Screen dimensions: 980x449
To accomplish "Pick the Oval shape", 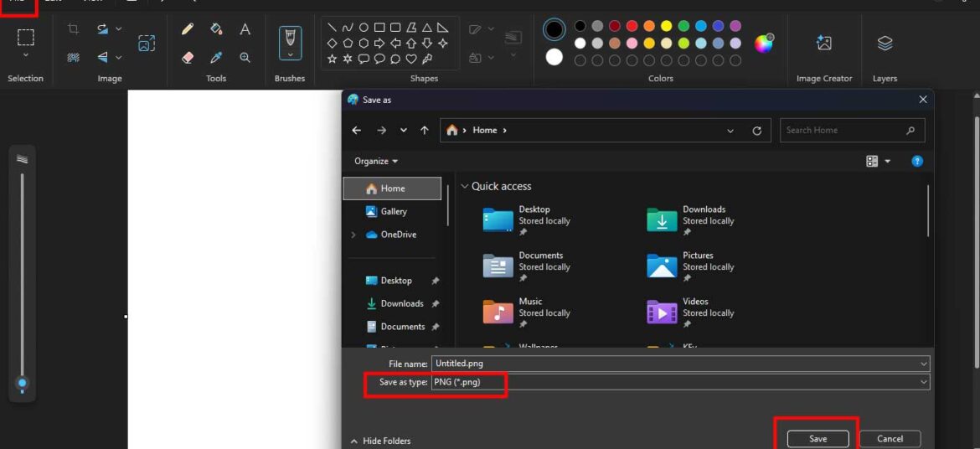I will [x=364, y=28].
